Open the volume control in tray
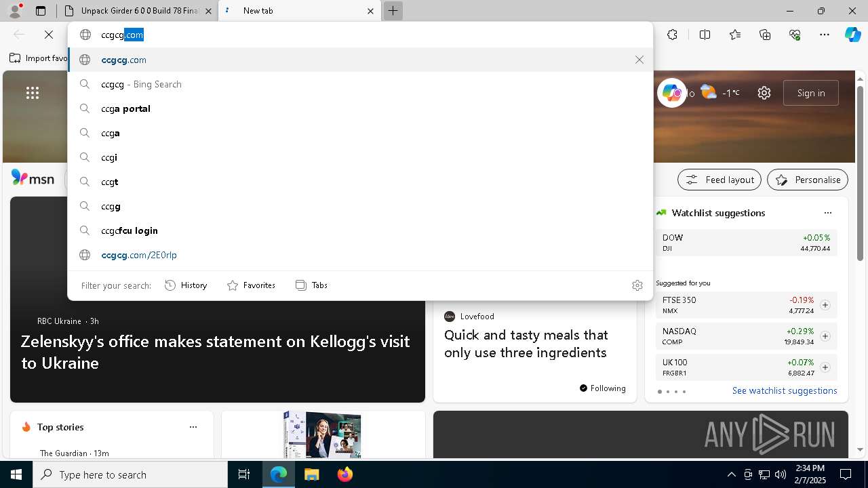The height and width of the screenshot is (488, 868). pos(781,474)
